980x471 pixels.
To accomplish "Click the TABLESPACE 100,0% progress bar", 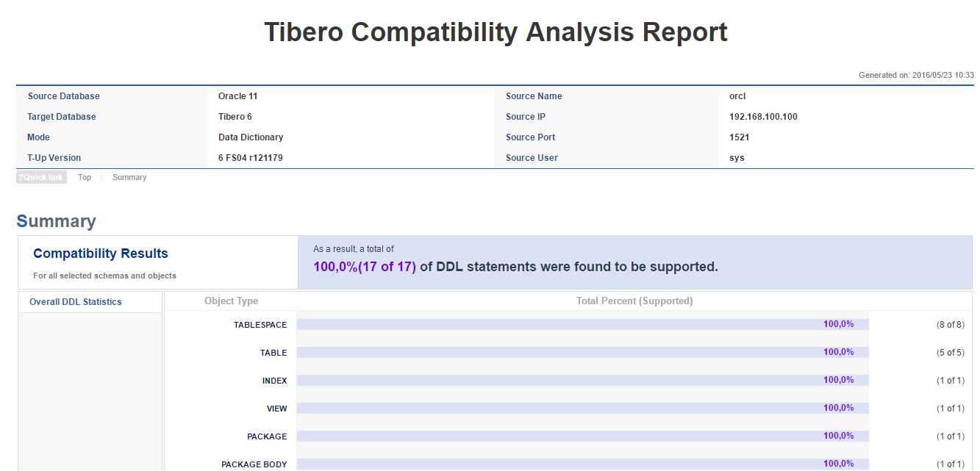I will [581, 323].
